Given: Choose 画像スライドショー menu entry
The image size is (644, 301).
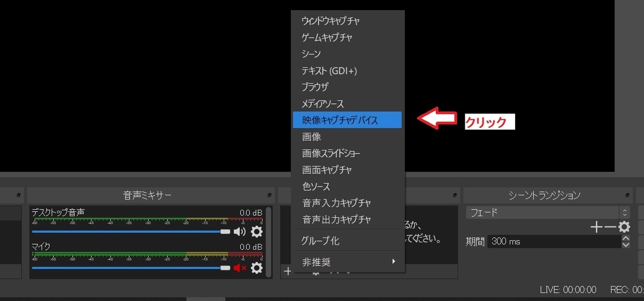Looking at the screenshot, I should coord(348,153).
